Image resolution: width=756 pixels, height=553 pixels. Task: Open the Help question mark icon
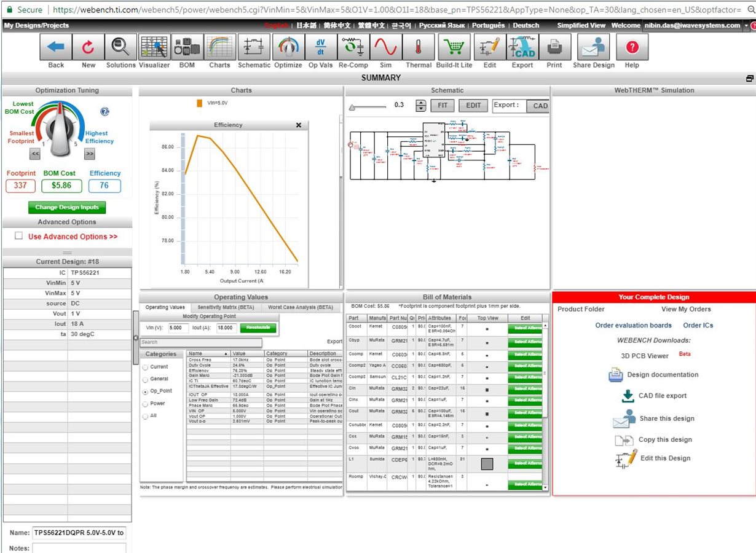[632, 47]
